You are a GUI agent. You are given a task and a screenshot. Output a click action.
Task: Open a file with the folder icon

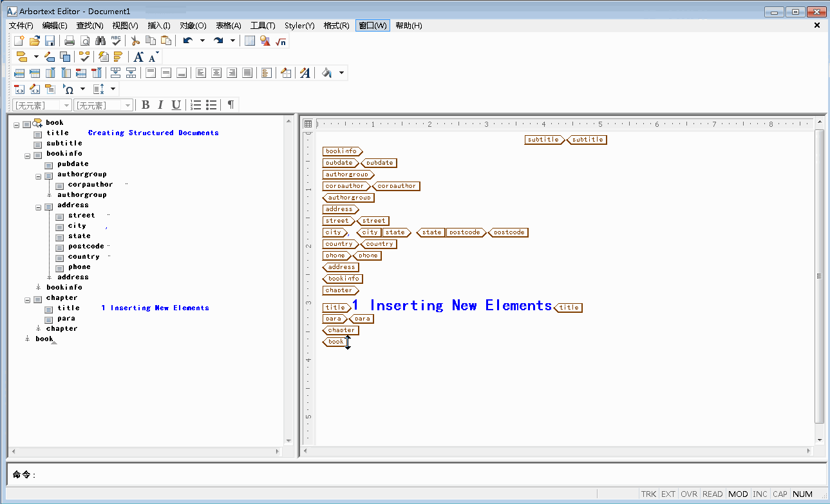pos(35,41)
